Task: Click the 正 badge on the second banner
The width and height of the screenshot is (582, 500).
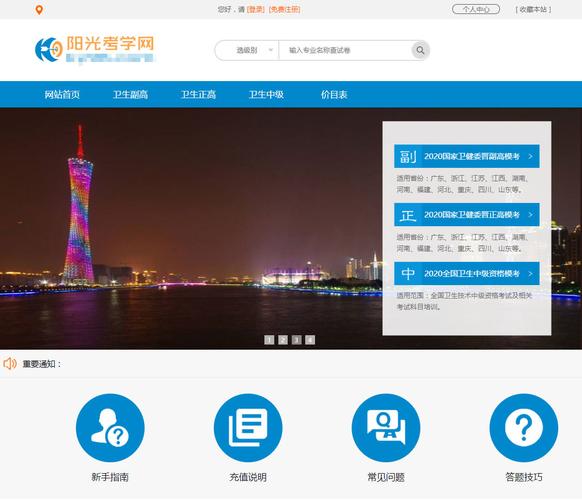Action: click(408, 215)
